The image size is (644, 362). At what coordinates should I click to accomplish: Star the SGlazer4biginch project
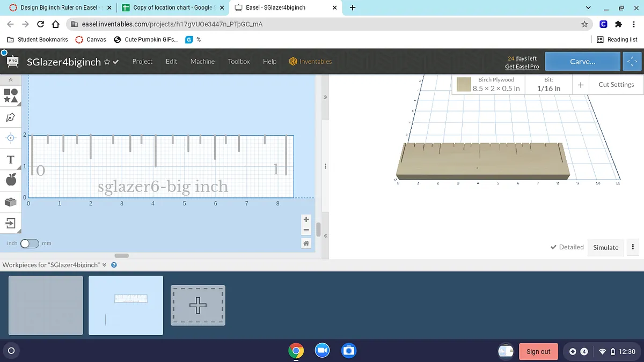107,62
